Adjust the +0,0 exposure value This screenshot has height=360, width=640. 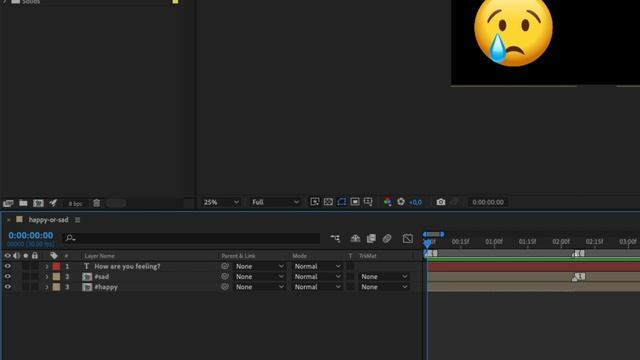[x=415, y=202]
